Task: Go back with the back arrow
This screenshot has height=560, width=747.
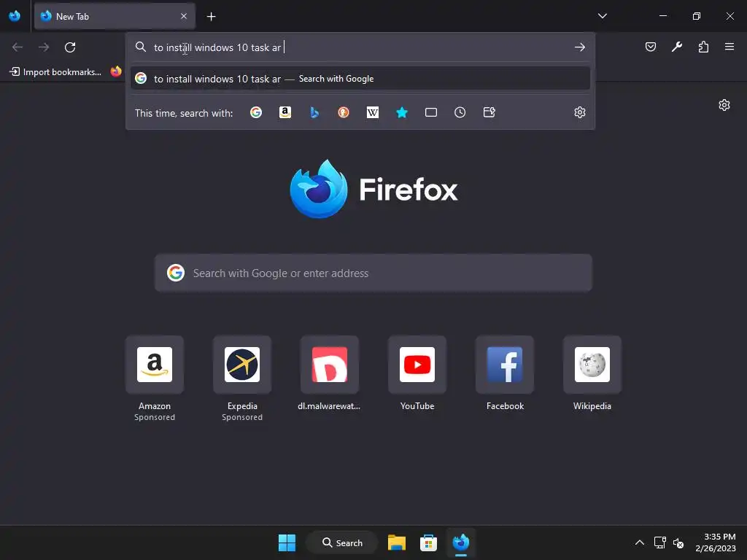Action: tap(18, 47)
